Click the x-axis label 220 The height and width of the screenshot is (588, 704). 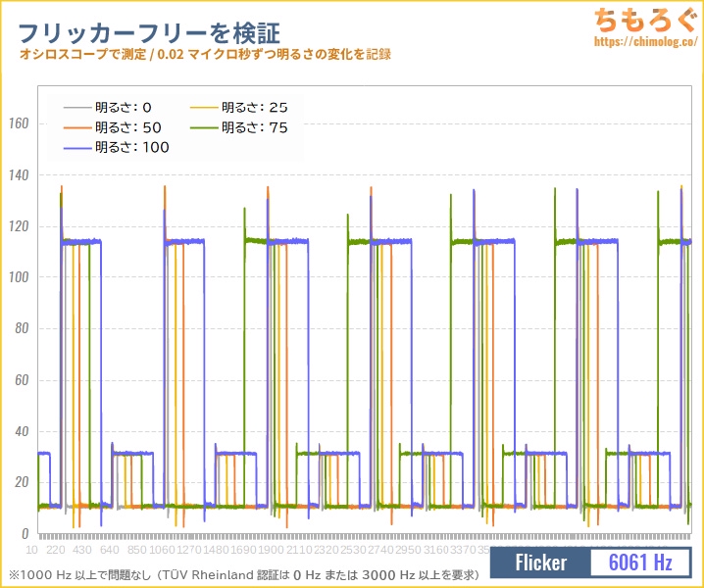[56, 550]
